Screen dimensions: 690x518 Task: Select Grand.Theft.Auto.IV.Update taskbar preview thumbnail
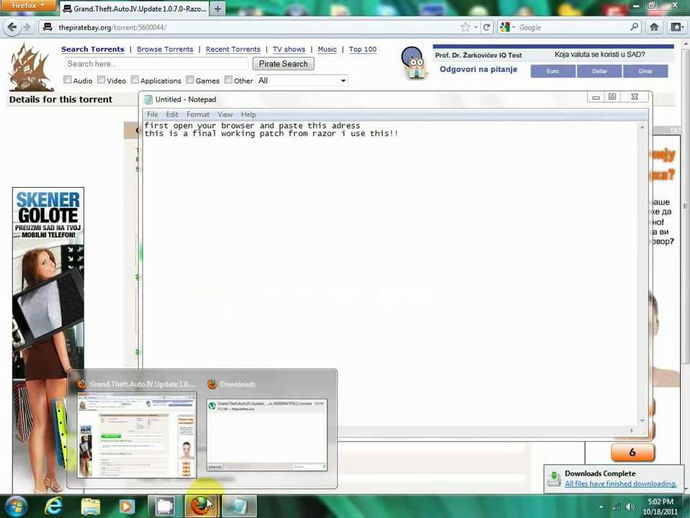136,436
